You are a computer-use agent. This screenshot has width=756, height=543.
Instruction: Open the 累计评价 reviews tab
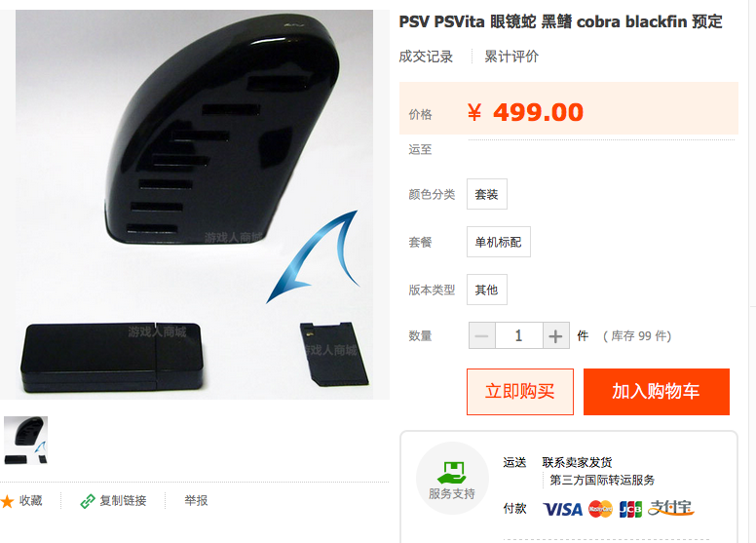(511, 57)
